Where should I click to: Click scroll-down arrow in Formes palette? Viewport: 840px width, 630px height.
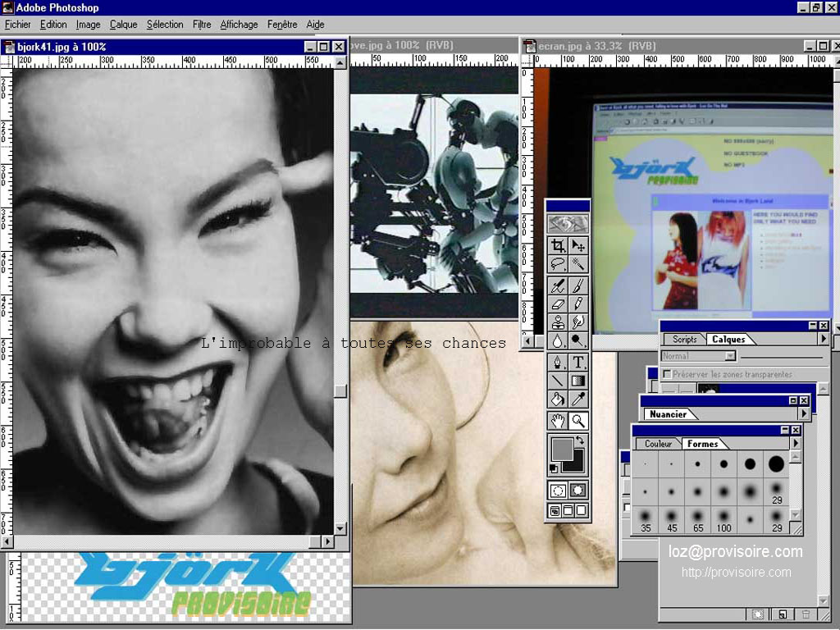point(796,515)
